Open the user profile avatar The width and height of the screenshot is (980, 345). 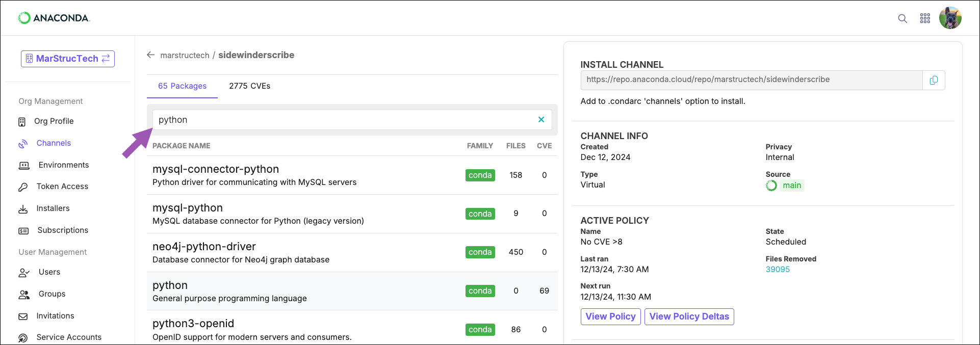(950, 18)
